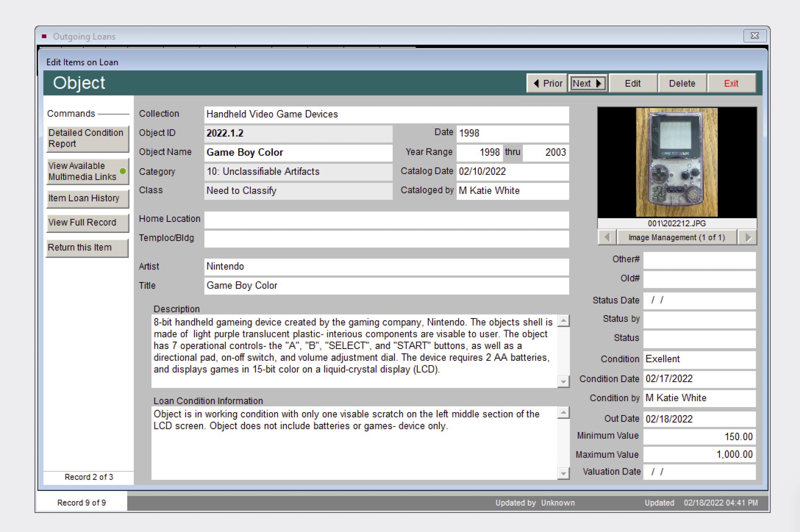Click the Next record button
The width and height of the screenshot is (800, 532).
coord(588,83)
